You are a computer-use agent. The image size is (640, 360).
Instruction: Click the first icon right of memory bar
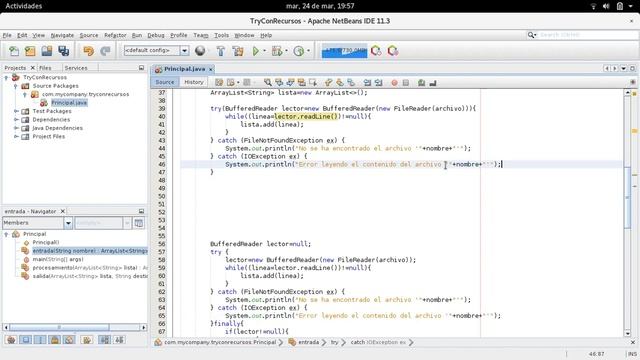tap(376, 51)
